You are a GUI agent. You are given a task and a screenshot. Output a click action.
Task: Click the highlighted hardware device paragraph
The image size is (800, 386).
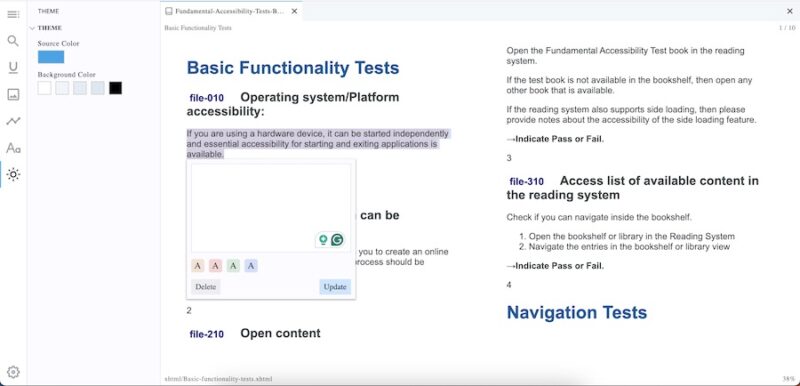[x=318, y=144]
